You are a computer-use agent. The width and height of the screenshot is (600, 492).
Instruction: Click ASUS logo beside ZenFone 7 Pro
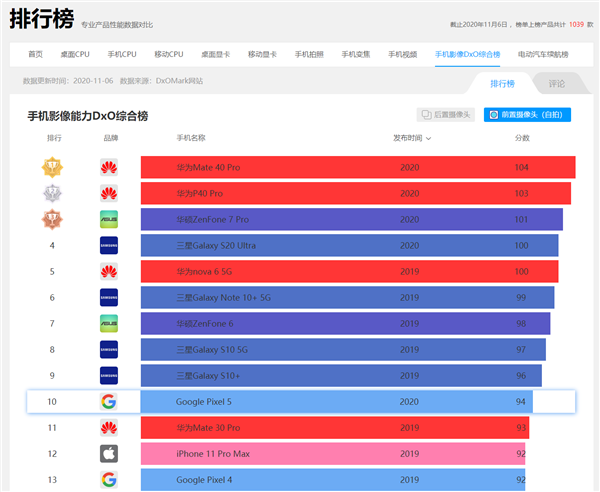(109, 219)
